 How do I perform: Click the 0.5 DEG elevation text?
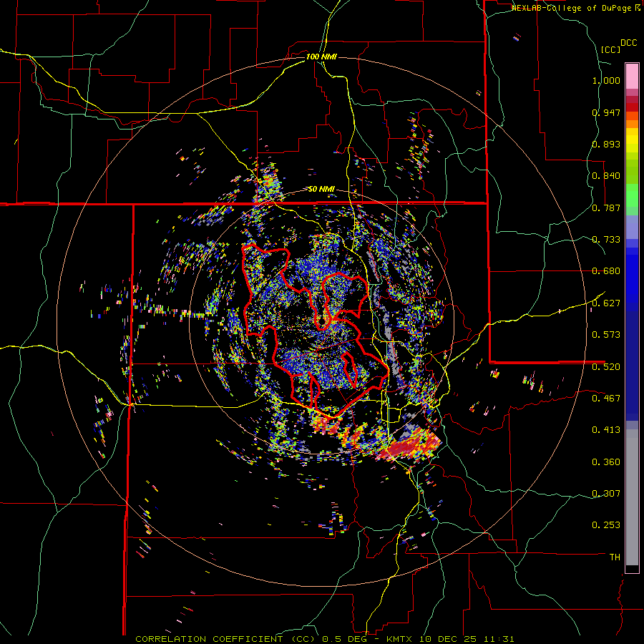pos(344,639)
